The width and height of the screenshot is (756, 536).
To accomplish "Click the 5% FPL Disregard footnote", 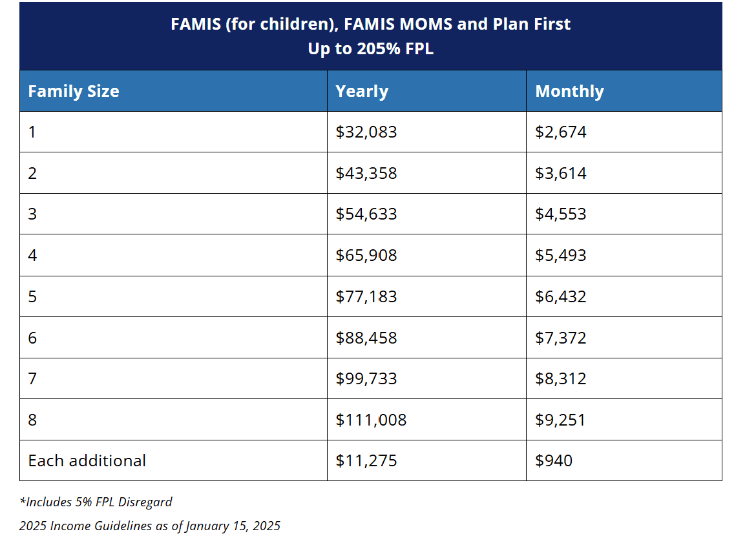I will 96,502.
